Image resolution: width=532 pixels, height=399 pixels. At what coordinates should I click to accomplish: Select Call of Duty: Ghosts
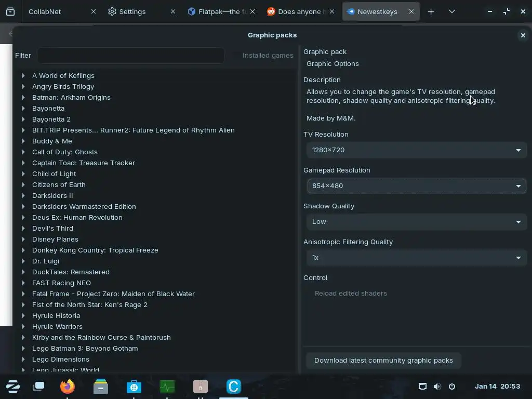[65, 152]
